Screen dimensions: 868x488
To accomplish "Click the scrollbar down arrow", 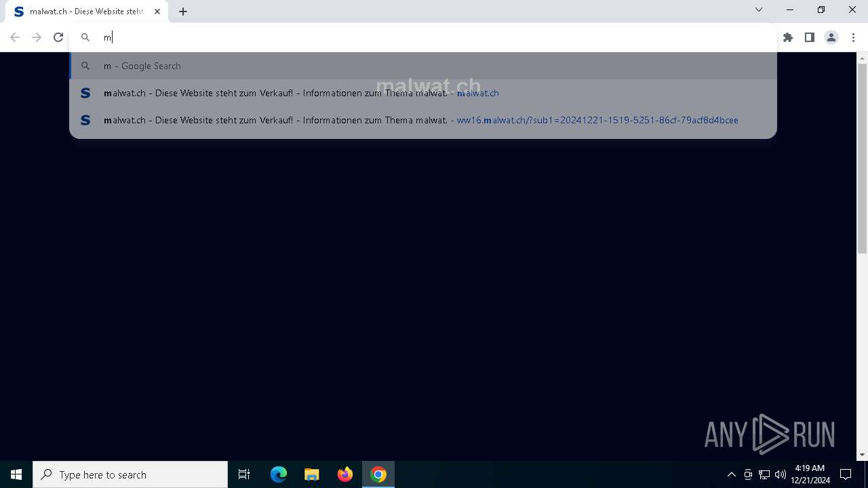I will coord(862,455).
